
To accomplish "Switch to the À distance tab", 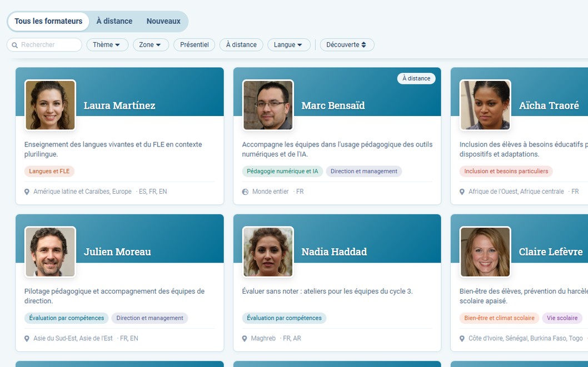I will pos(114,21).
